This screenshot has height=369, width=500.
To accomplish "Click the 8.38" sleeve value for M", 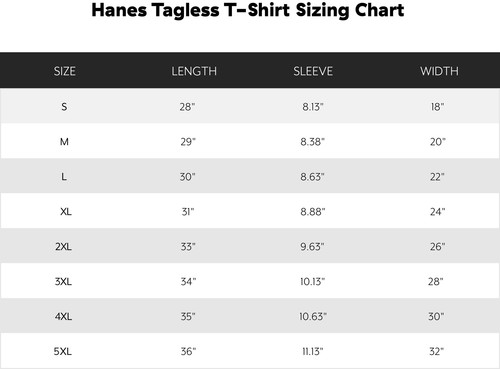I will coord(312,142).
